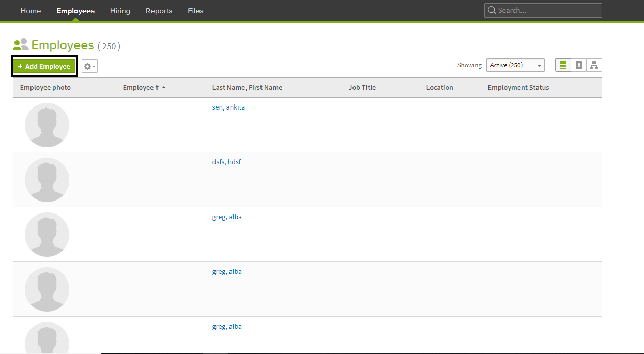This screenshot has height=354, width=644.
Task: Open the Reports tab
Action: pyautogui.click(x=159, y=11)
